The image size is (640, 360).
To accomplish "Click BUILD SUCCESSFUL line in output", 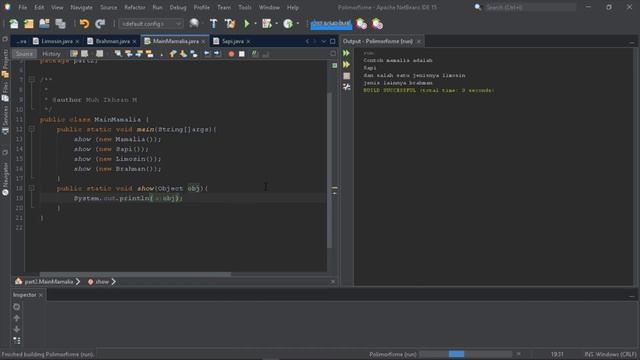I will (x=429, y=91).
